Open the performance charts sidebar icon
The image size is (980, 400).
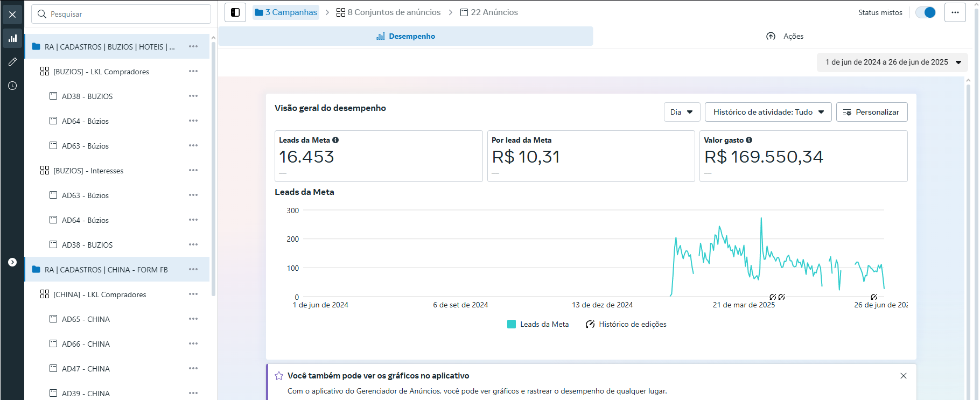tap(12, 38)
